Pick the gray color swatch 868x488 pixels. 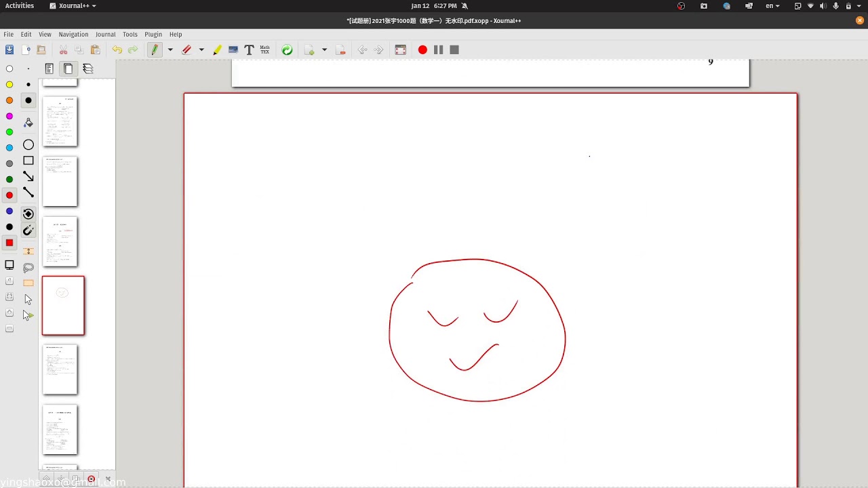click(9, 163)
